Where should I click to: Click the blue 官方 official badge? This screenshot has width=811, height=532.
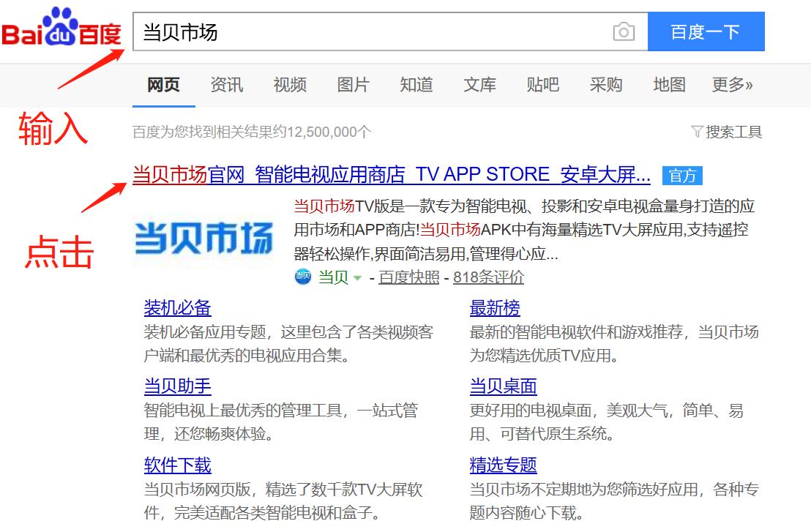click(682, 176)
